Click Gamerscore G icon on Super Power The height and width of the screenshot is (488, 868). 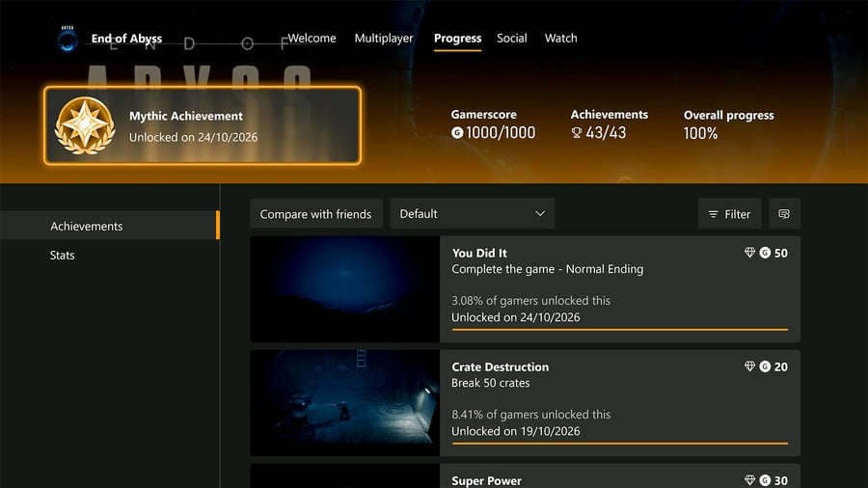pos(765,480)
